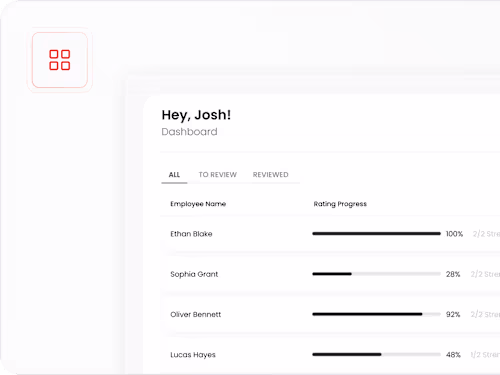Click Sophia Grant's rating progress bar
Screen dimensions: 500x375
pyautogui.click(x=376, y=274)
